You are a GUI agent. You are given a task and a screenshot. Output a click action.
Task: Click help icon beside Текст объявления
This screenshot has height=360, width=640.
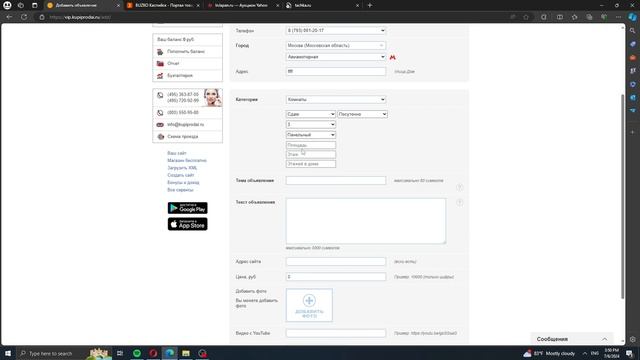point(460,202)
